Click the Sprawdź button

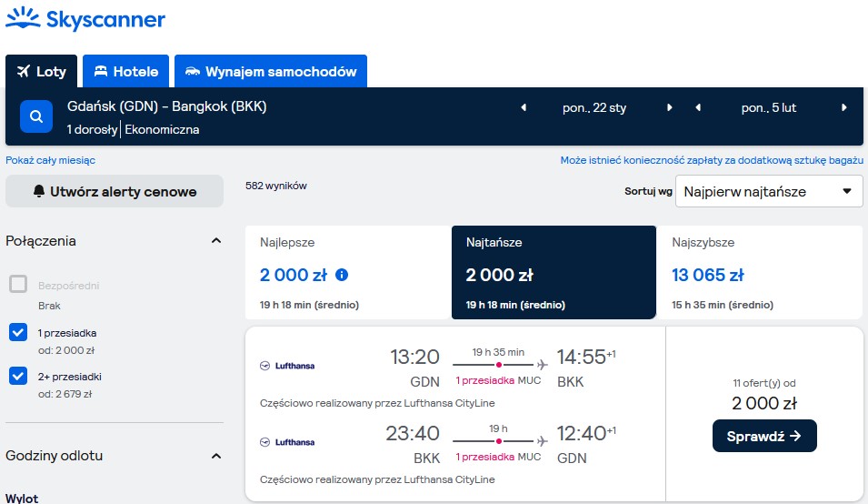pos(764,436)
